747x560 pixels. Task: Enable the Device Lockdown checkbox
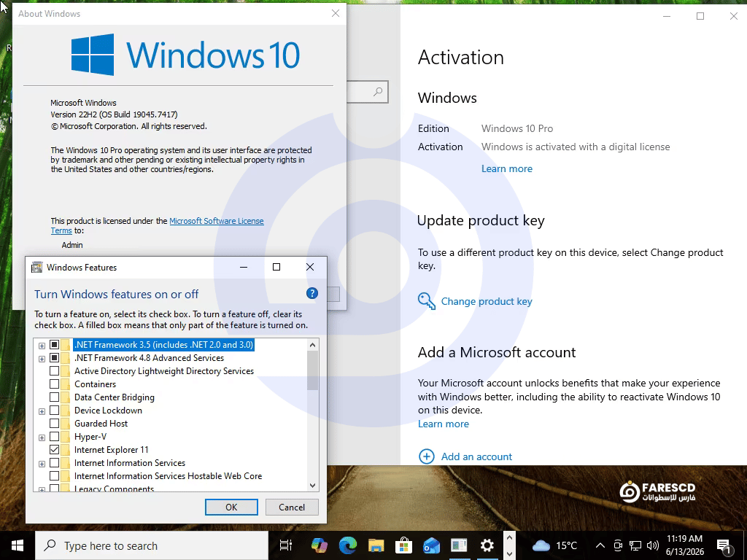point(54,410)
